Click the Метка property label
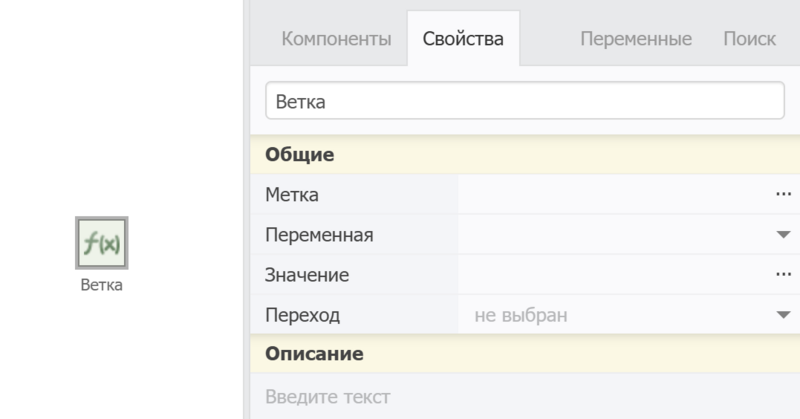800x419 pixels. tap(292, 194)
